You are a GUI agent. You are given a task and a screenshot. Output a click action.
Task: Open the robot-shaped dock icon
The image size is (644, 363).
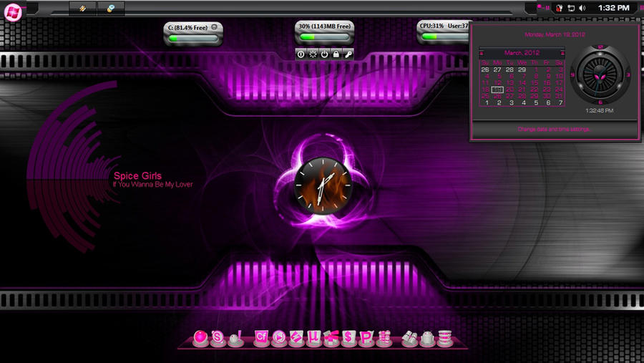[x=427, y=339]
